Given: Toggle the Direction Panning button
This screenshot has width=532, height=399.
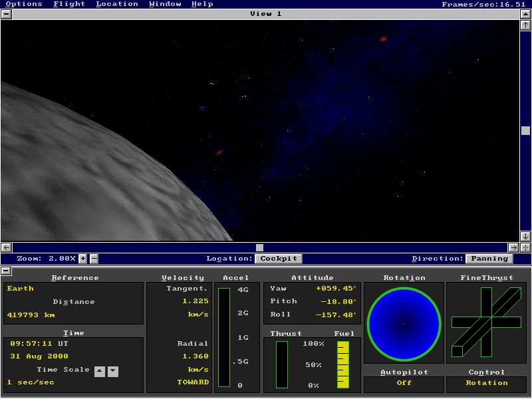Looking at the screenshot, I should 489,259.
